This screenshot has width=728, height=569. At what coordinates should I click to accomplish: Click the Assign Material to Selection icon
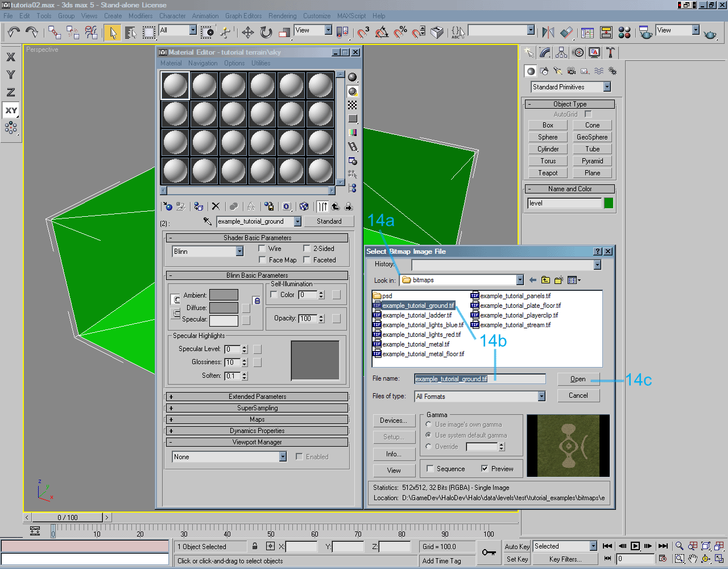pyautogui.click(x=198, y=207)
